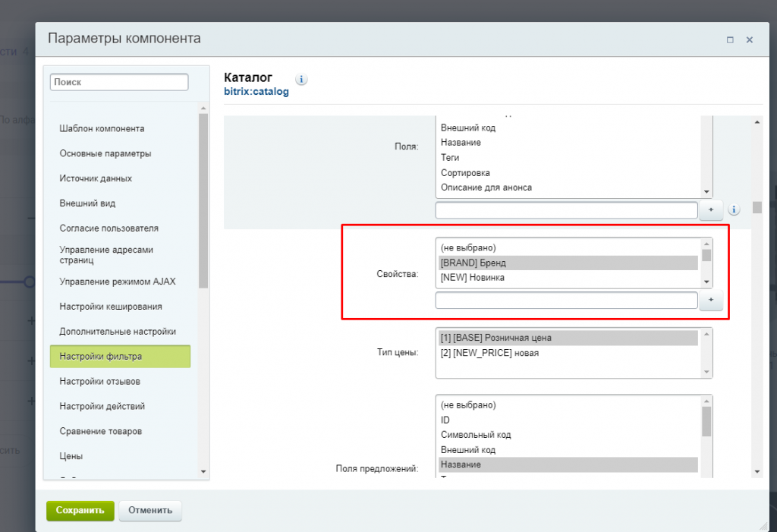Select [2] [NEW_PRICE] новая option
777x532 pixels.
tap(568, 353)
